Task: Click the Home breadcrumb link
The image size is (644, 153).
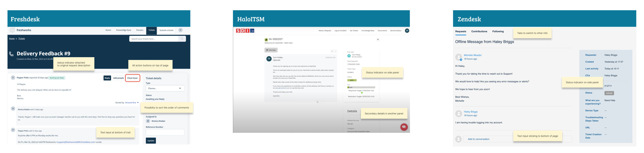Action: [12, 39]
